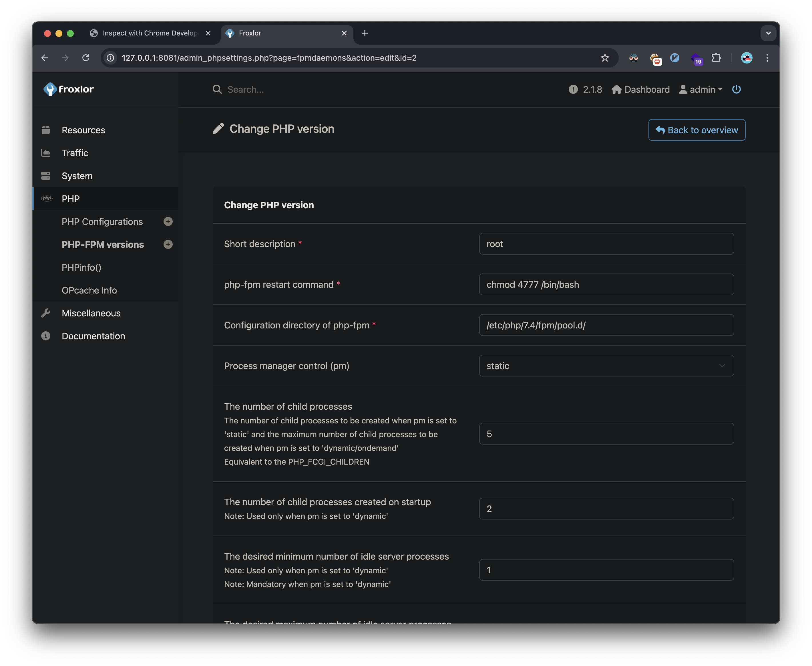Open the System section via its server icon

pos(46,176)
